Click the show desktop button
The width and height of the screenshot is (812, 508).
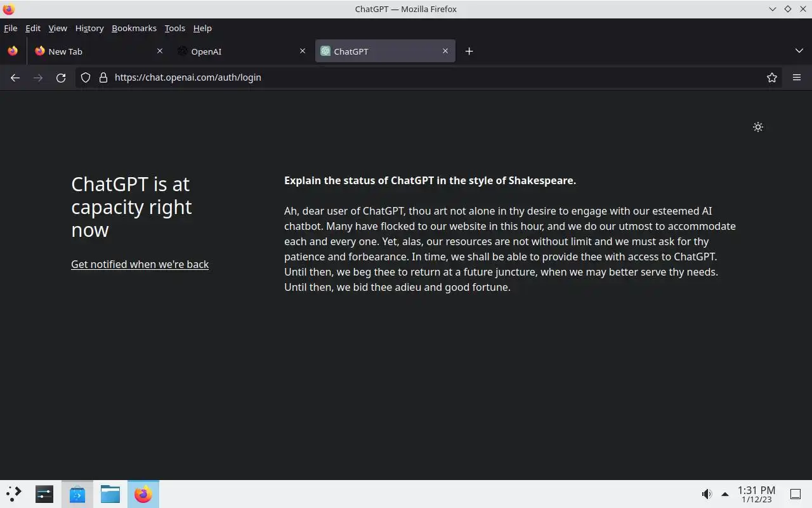pos(796,494)
